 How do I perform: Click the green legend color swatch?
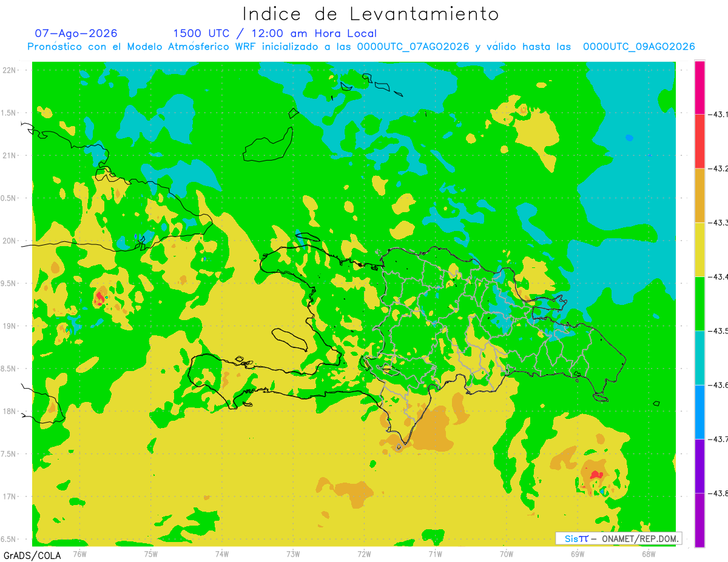[699, 303]
